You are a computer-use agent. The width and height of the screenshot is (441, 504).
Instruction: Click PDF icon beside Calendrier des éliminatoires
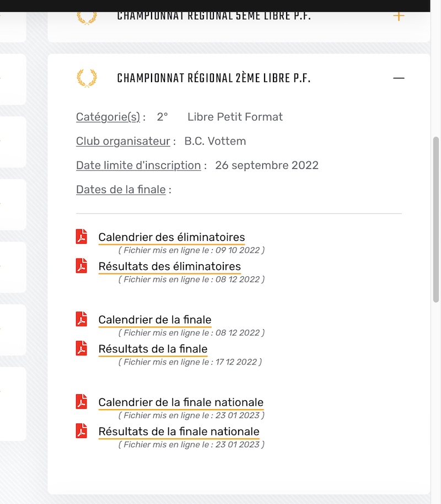click(82, 237)
